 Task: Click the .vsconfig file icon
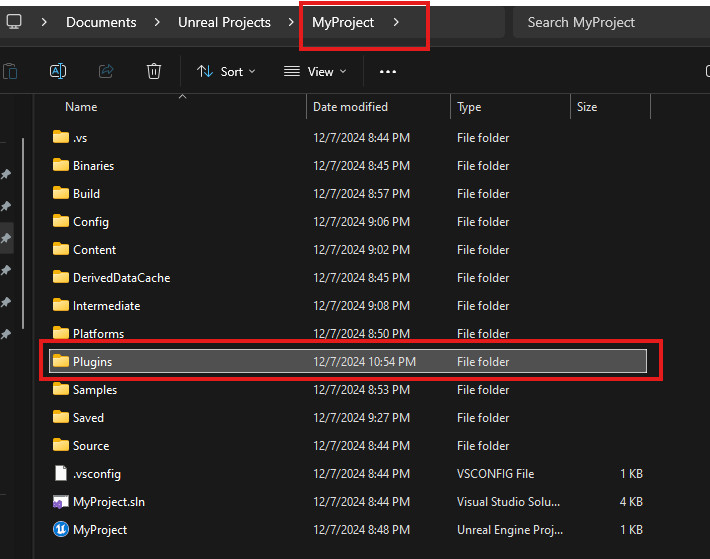(61, 473)
